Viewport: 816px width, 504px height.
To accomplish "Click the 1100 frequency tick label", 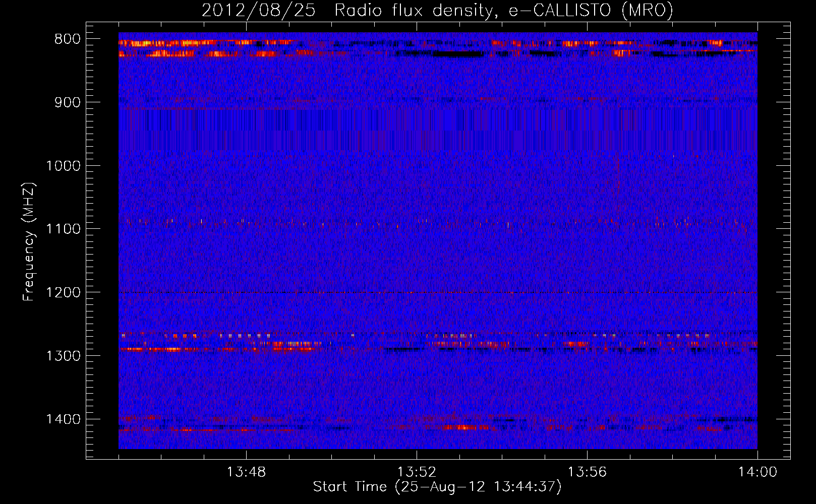I will click(64, 229).
